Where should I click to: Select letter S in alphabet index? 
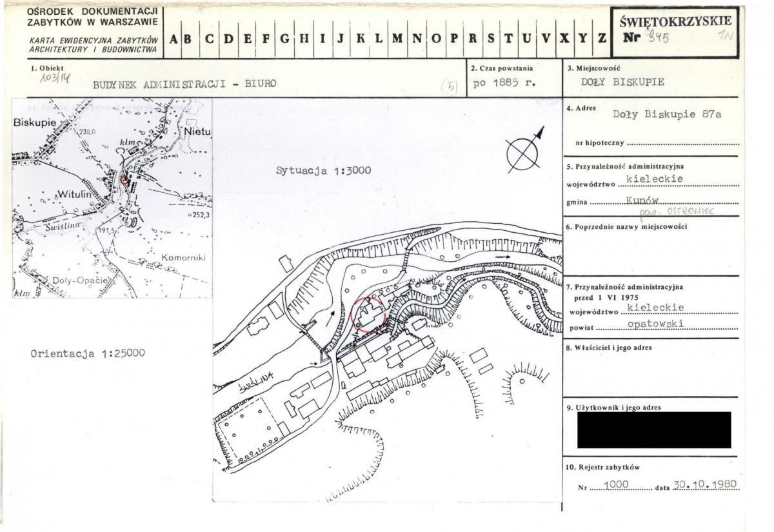coord(491,38)
